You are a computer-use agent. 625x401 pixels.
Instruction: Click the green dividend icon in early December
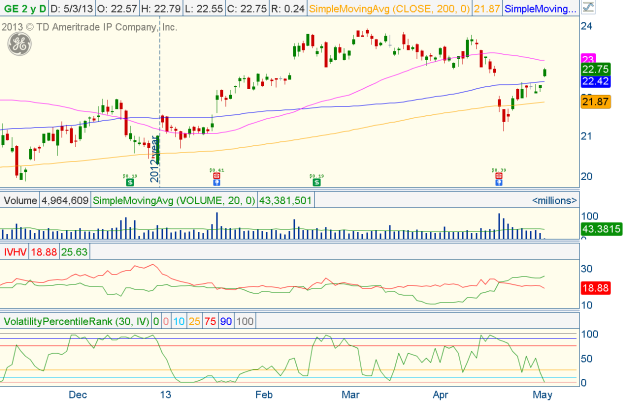pyautogui.click(x=128, y=182)
